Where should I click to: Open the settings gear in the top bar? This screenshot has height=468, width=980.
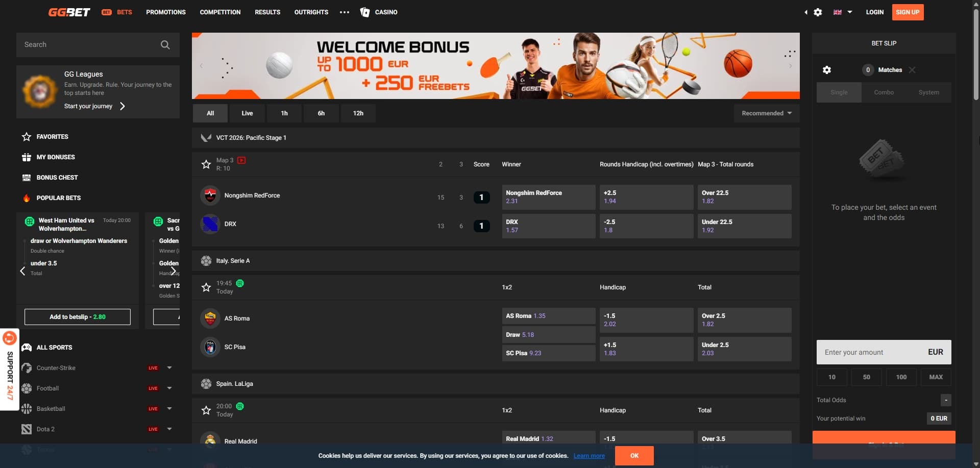click(818, 12)
